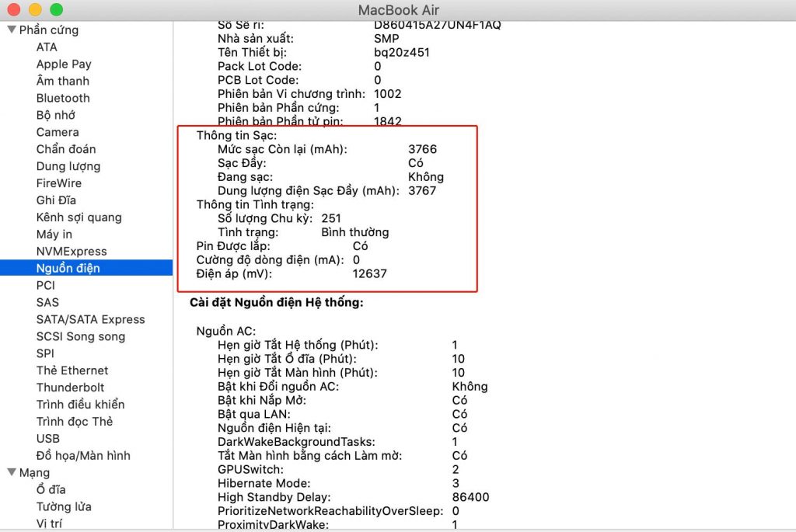796x532 pixels.
Task: Click Cài đặt Nguồn điện Hệ thống heading
Action: [277, 302]
